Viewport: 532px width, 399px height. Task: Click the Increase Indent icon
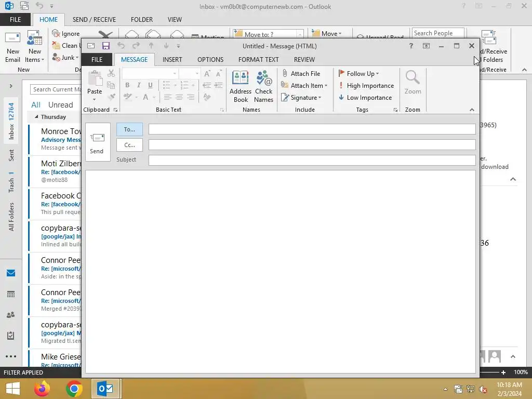(x=219, y=85)
